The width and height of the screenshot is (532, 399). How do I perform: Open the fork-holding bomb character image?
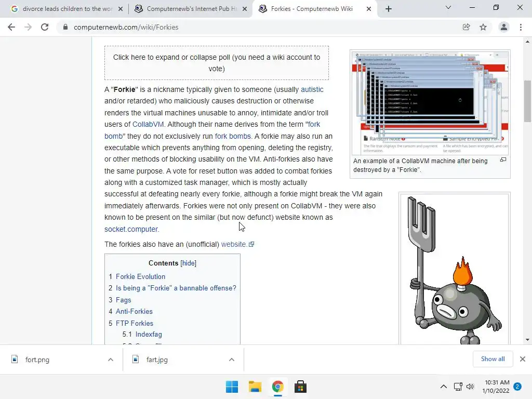tap(455, 269)
